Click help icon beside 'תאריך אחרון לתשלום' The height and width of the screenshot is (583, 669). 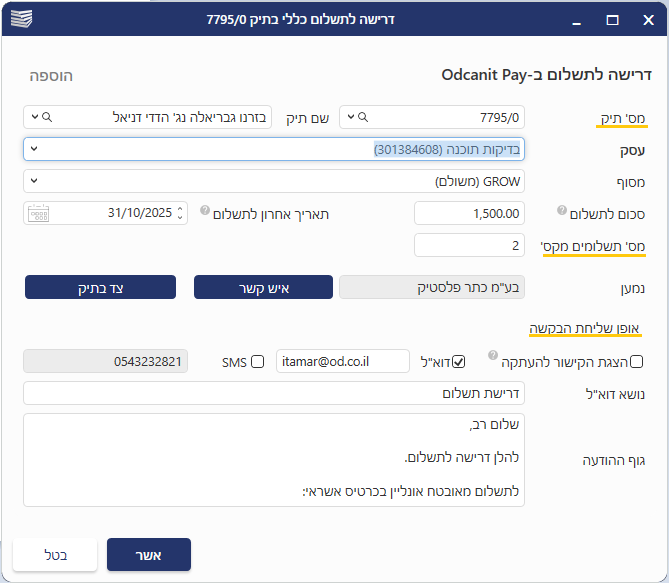click(x=204, y=211)
